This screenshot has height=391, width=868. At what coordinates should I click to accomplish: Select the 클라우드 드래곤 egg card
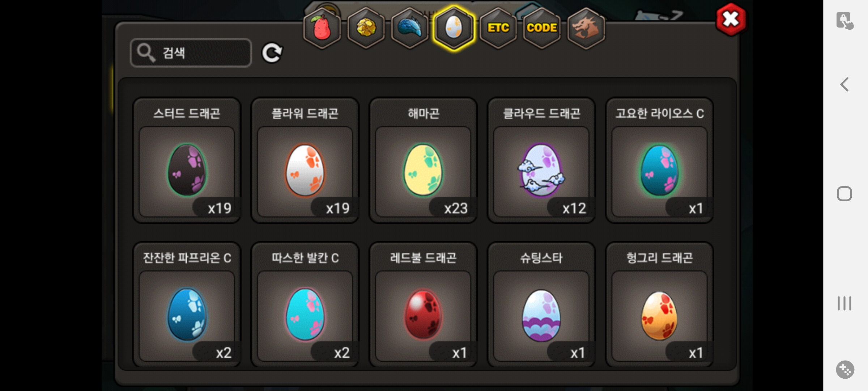pyautogui.click(x=541, y=160)
